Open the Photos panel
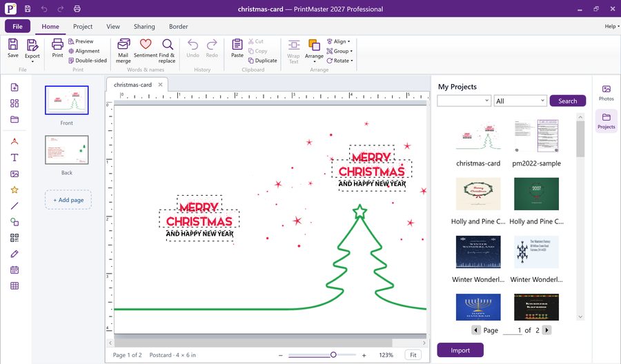This screenshot has height=364, width=621. point(607,92)
